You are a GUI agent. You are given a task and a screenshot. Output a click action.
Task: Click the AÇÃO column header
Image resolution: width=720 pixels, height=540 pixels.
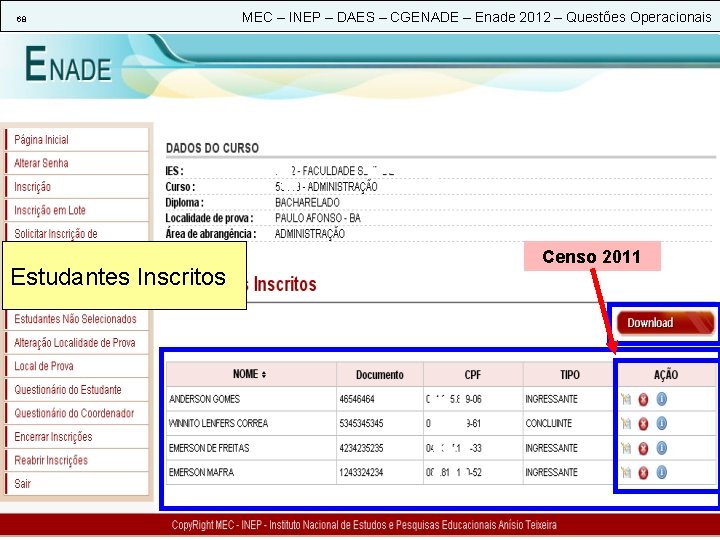click(666, 375)
